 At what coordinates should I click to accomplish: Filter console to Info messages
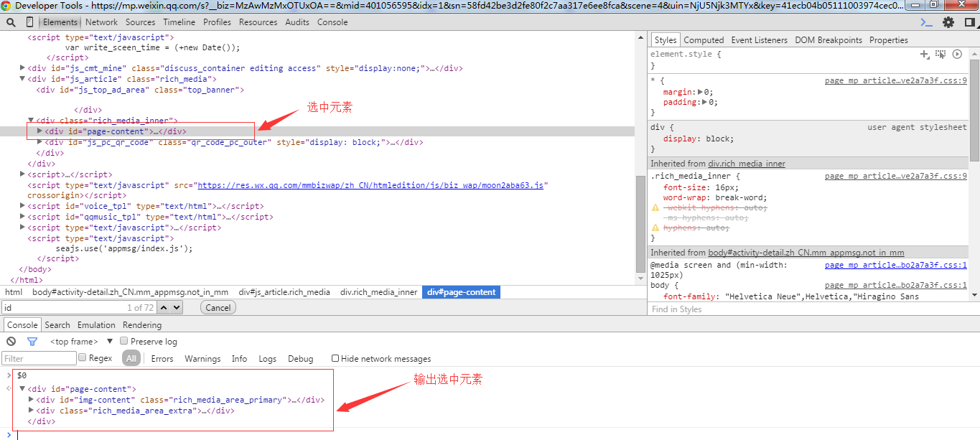coord(239,358)
